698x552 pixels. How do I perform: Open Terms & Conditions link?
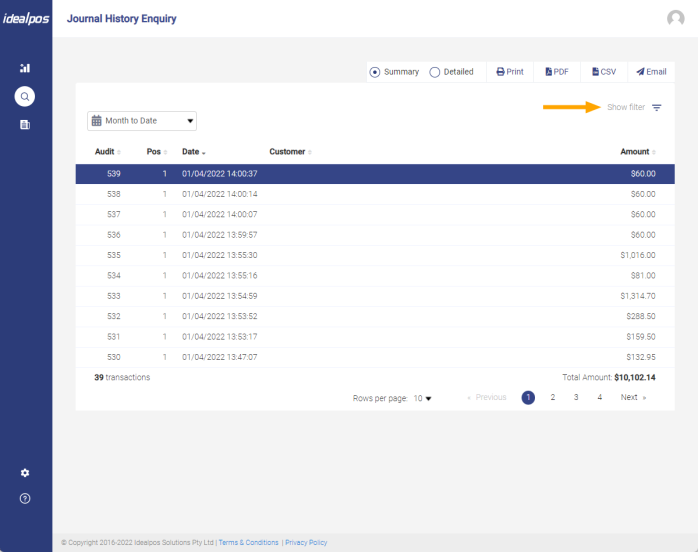248,542
